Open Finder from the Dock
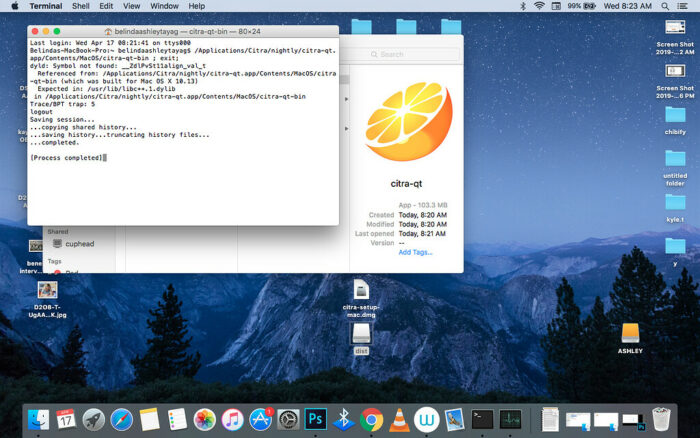Image resolution: width=700 pixels, height=438 pixels. pos(39,420)
